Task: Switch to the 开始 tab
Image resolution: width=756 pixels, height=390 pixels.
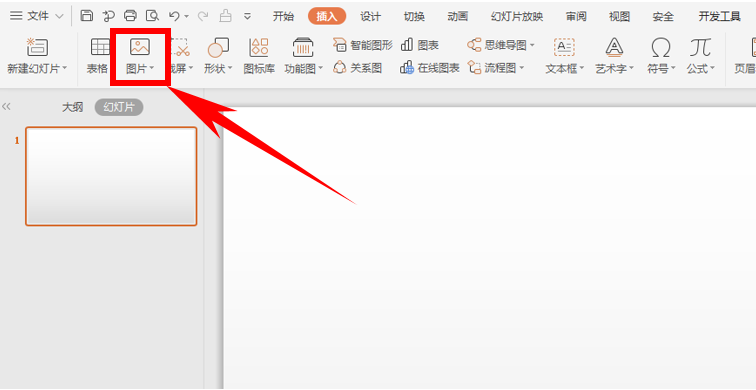Action: (283, 16)
